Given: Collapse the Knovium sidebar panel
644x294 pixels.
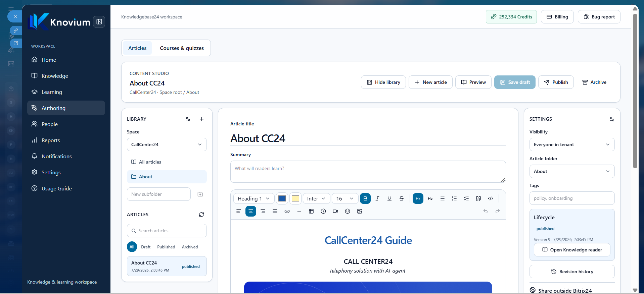Looking at the screenshot, I should coord(99,22).
